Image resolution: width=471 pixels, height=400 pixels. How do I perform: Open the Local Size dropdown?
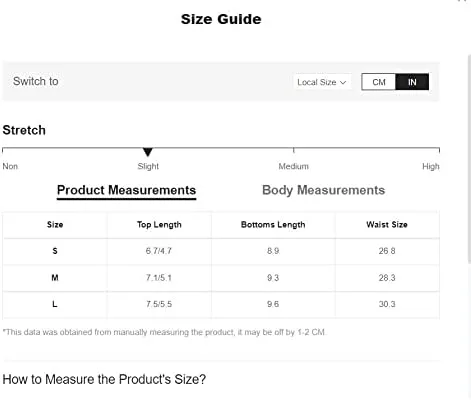click(322, 82)
